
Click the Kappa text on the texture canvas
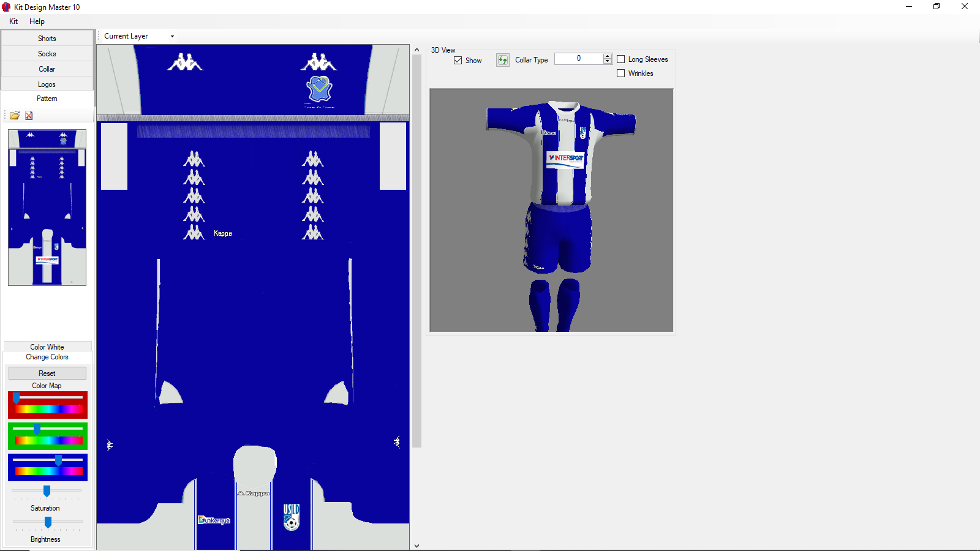click(x=223, y=233)
